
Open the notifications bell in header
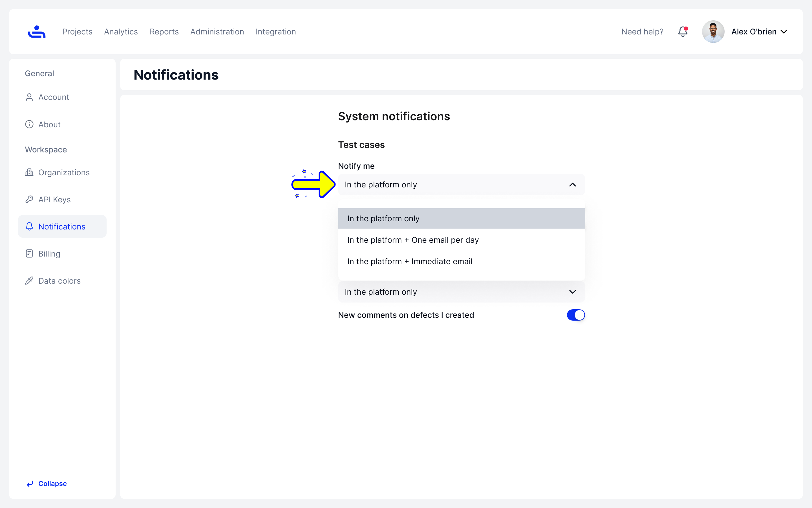tap(683, 32)
